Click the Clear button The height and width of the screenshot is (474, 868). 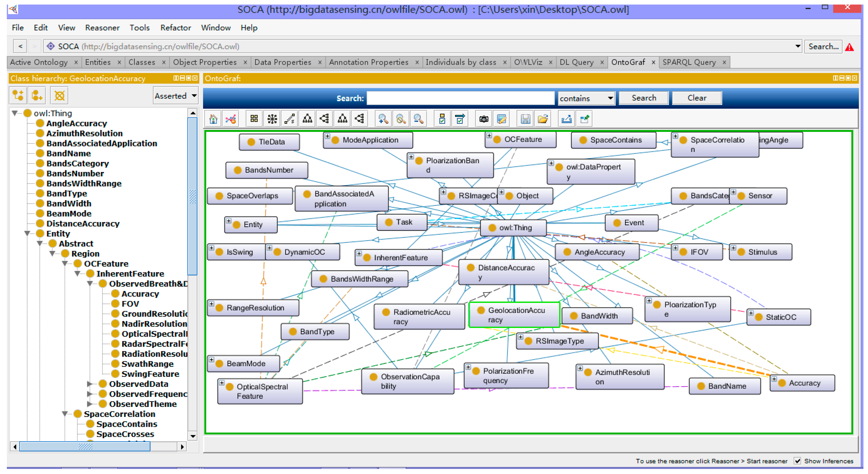pyautogui.click(x=697, y=98)
